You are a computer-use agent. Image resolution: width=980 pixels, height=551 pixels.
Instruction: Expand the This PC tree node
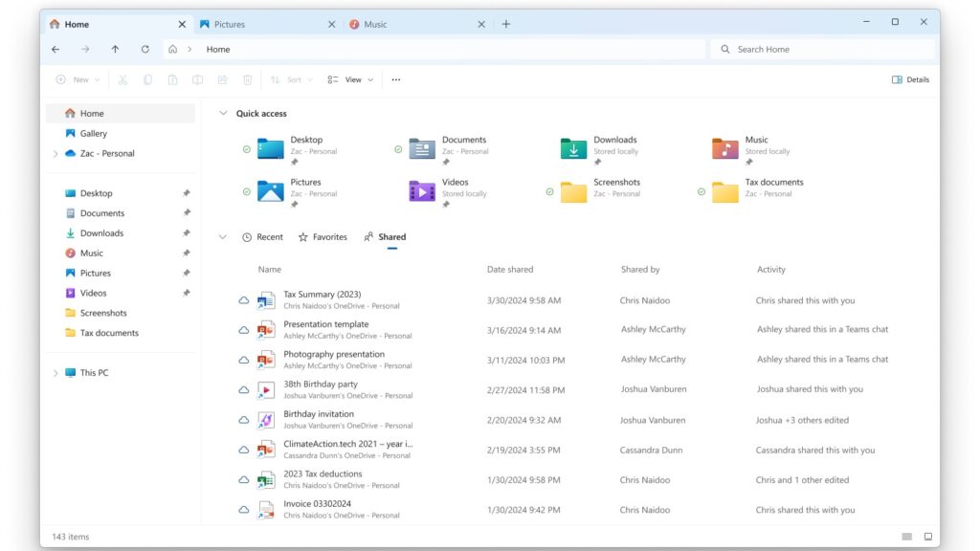click(x=56, y=373)
